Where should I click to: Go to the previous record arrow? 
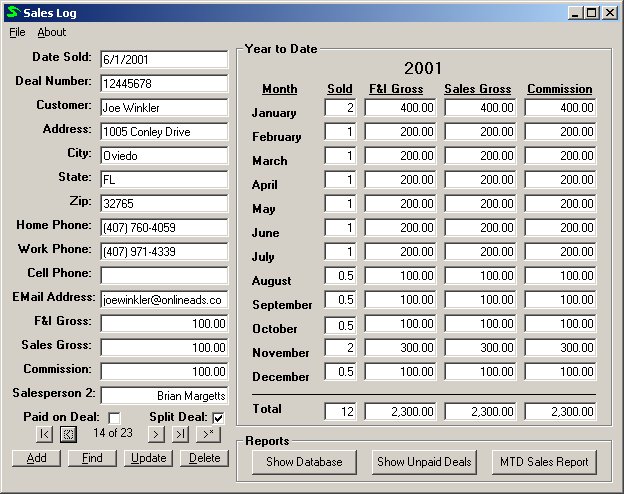coord(68,434)
